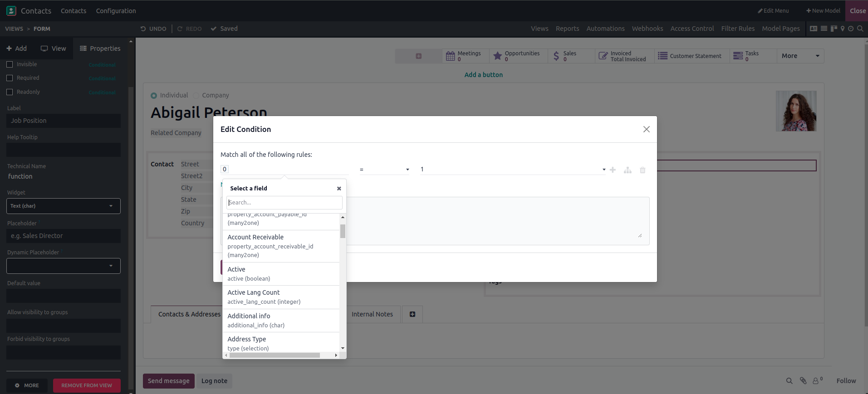Select the Account Receivable field
868x394 pixels.
click(x=281, y=246)
